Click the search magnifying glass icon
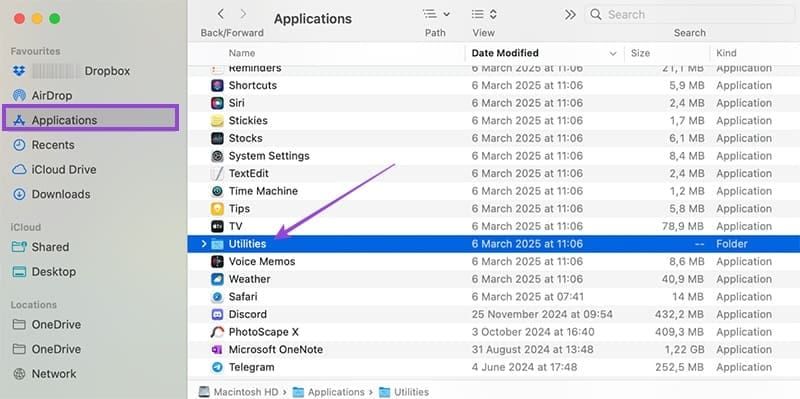This screenshot has width=800, height=399. [x=595, y=14]
